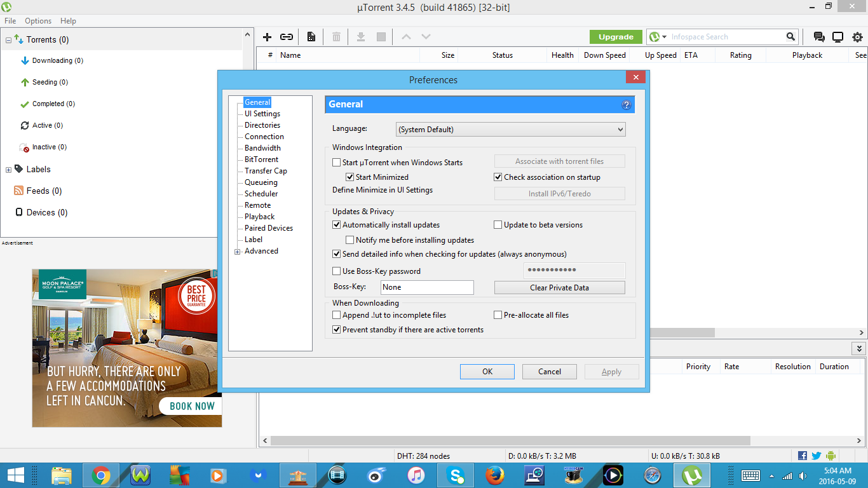
Task: Select Connection in Preferences tree
Action: (264, 137)
